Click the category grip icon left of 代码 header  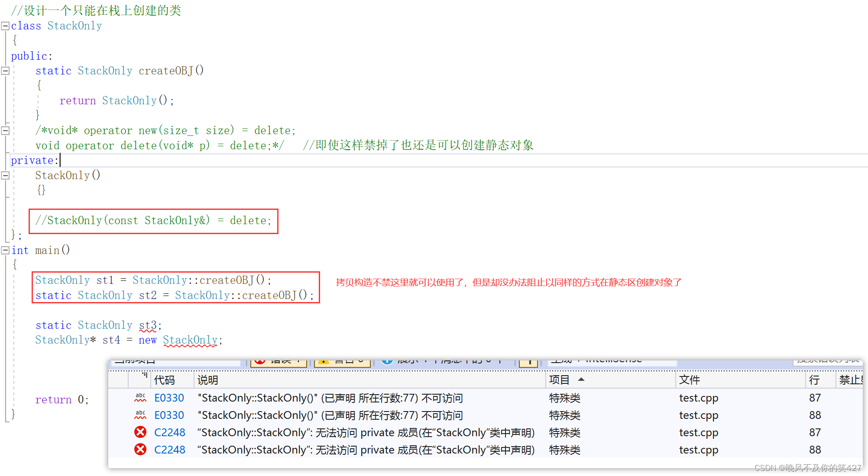point(145,375)
